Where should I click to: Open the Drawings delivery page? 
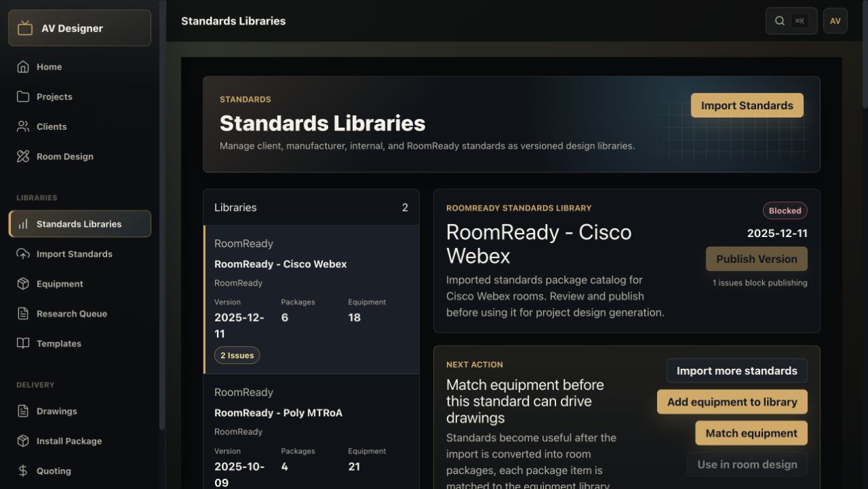80,411
